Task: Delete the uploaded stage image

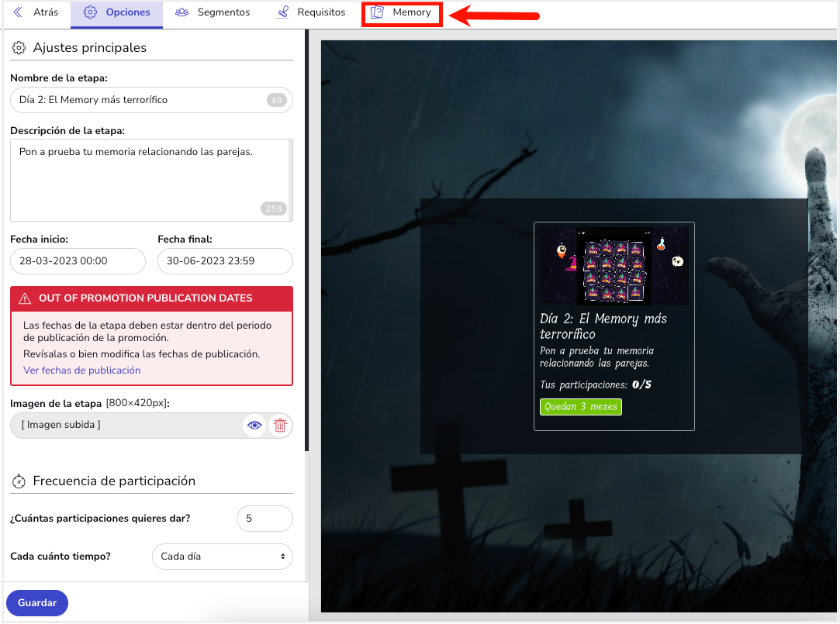Action: pyautogui.click(x=280, y=426)
